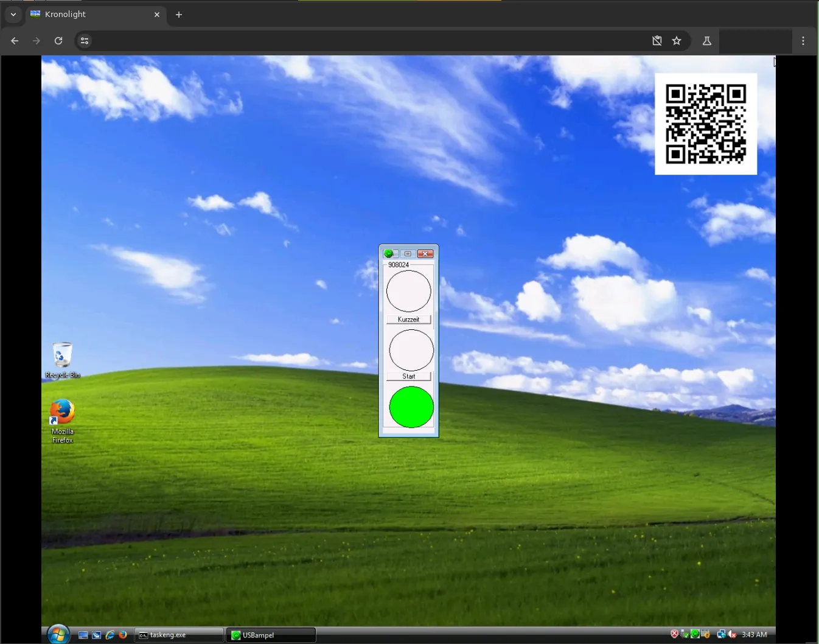
Task: Click the QR code image
Action: [706, 124]
